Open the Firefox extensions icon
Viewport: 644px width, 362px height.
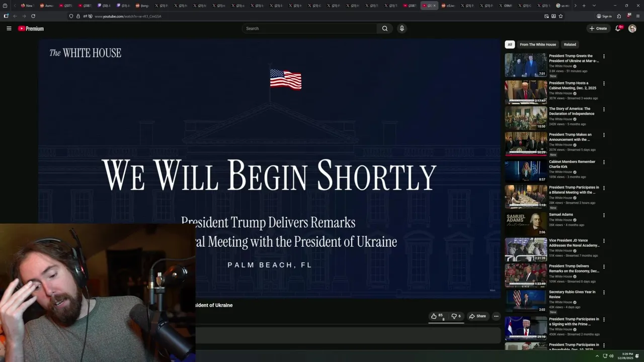coord(619,16)
